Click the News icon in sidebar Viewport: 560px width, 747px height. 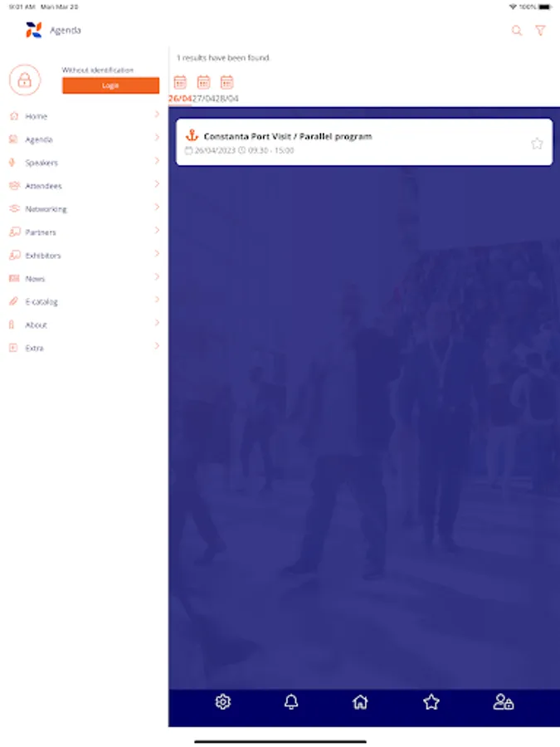[x=14, y=278]
